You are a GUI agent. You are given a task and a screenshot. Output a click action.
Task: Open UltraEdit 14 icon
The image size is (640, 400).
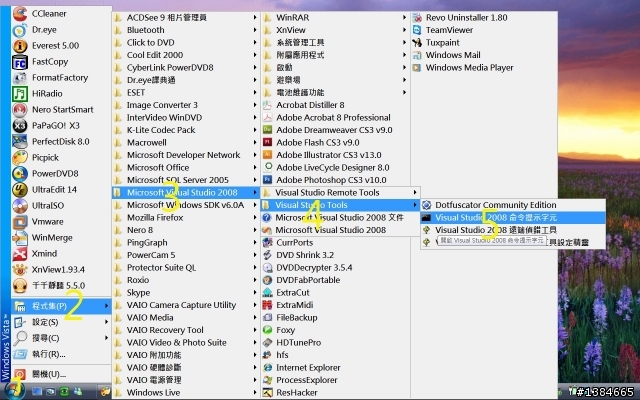coord(61,189)
